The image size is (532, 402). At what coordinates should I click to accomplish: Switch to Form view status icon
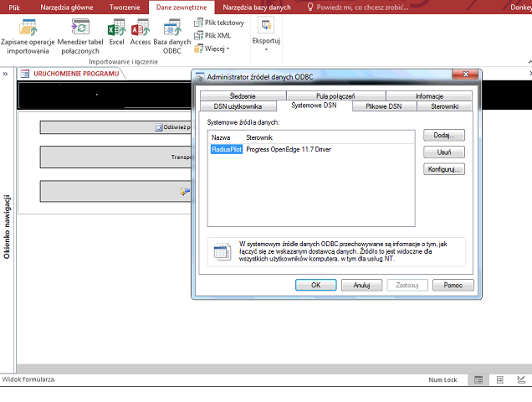tap(478, 380)
